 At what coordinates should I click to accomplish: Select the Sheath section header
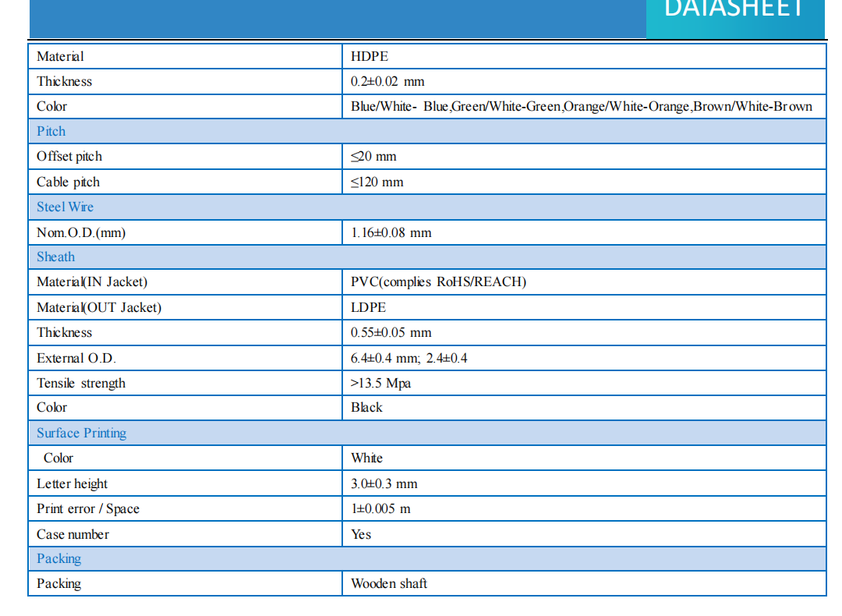[56, 257]
